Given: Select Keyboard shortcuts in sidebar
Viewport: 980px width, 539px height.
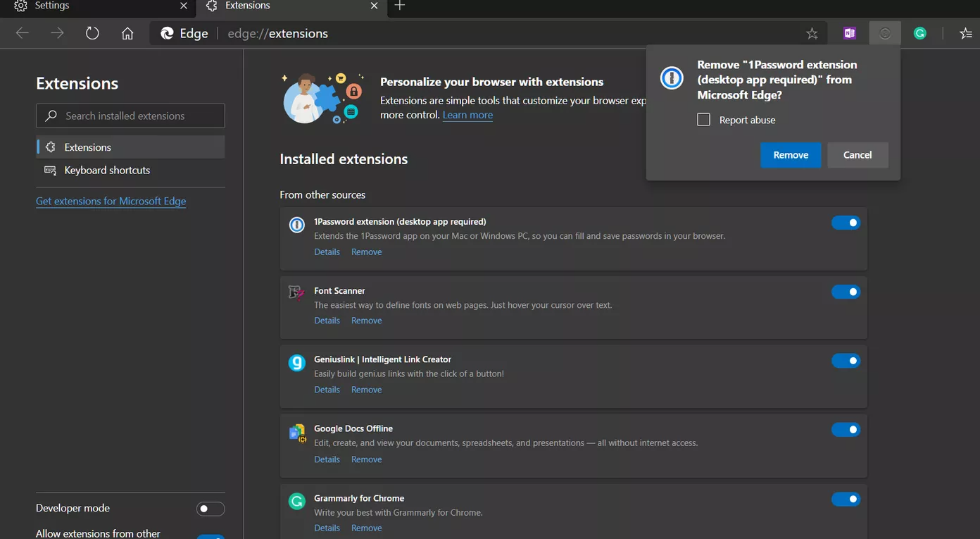Looking at the screenshot, I should (107, 171).
